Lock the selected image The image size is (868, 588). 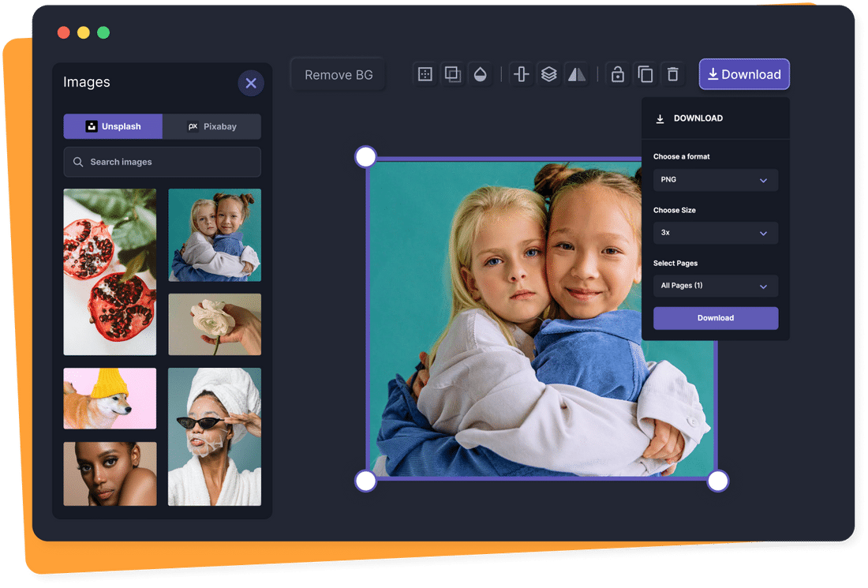618,73
